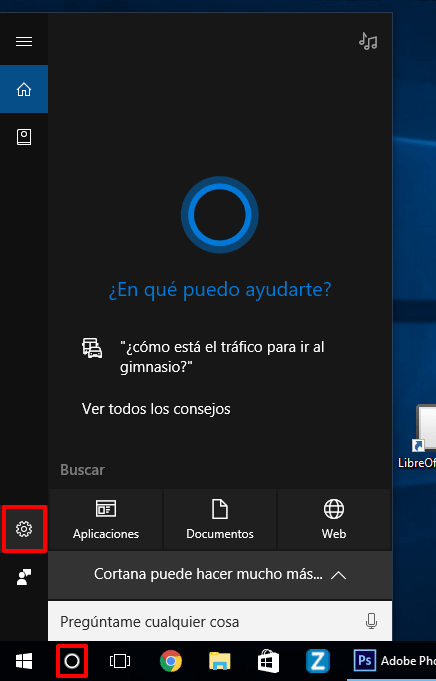Viewport: 436px width, 681px height.
Task: Click the ¿En qué puedo ayudarte? heading
Action: pyautogui.click(x=220, y=289)
